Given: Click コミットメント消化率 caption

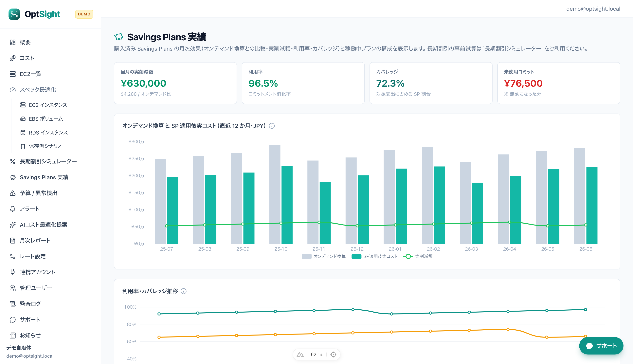Looking at the screenshot, I should click(x=269, y=94).
